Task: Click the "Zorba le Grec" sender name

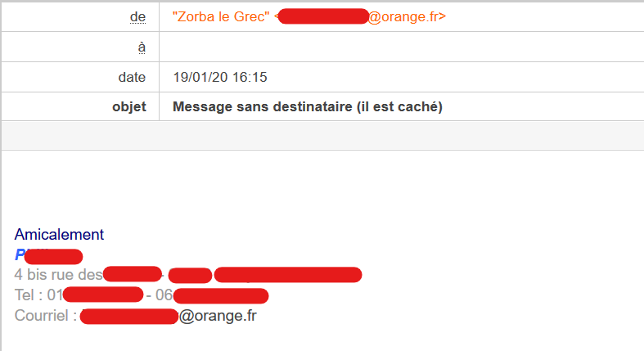Action: pos(221,16)
